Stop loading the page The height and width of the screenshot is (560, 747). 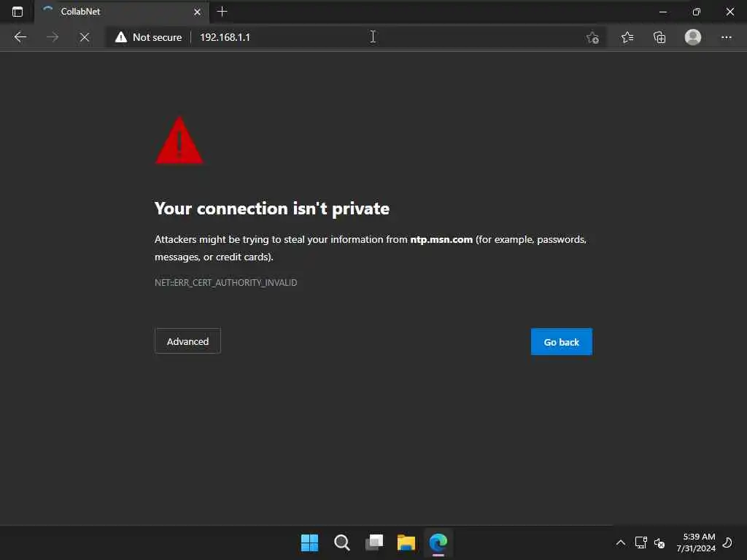85,37
